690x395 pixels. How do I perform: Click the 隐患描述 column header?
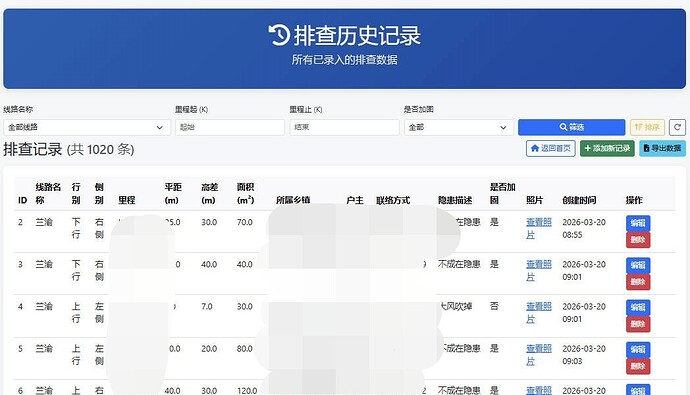point(455,200)
